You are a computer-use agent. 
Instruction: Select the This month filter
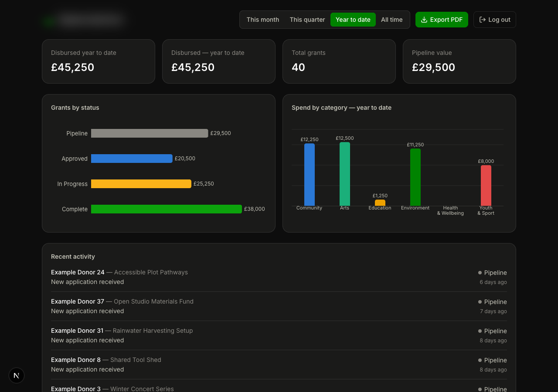(263, 20)
